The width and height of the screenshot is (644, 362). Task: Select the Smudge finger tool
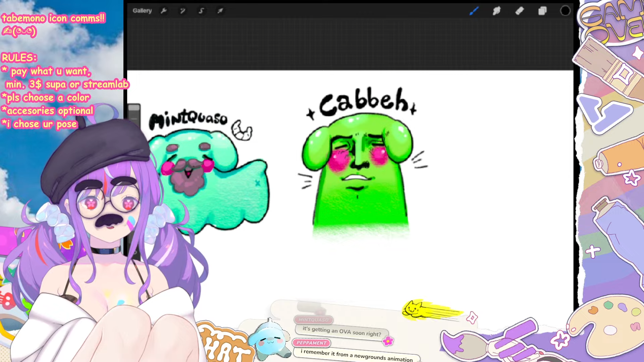[x=496, y=11]
